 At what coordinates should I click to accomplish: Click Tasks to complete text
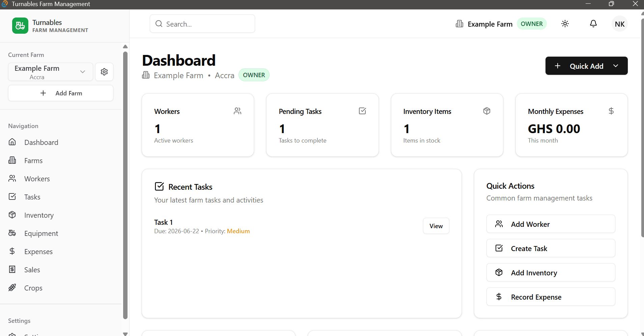click(x=303, y=140)
